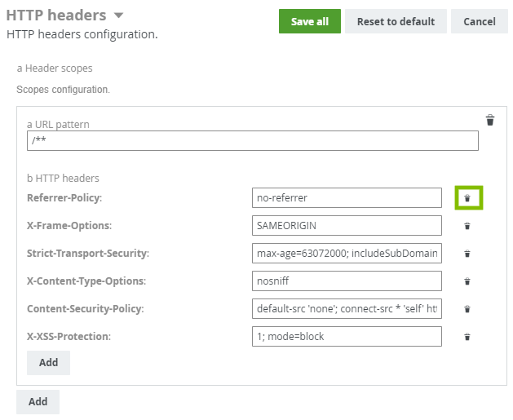Image resolution: width=513 pixels, height=420 pixels.
Task: Focus the Referrer-Policy value field
Action: click(x=347, y=197)
